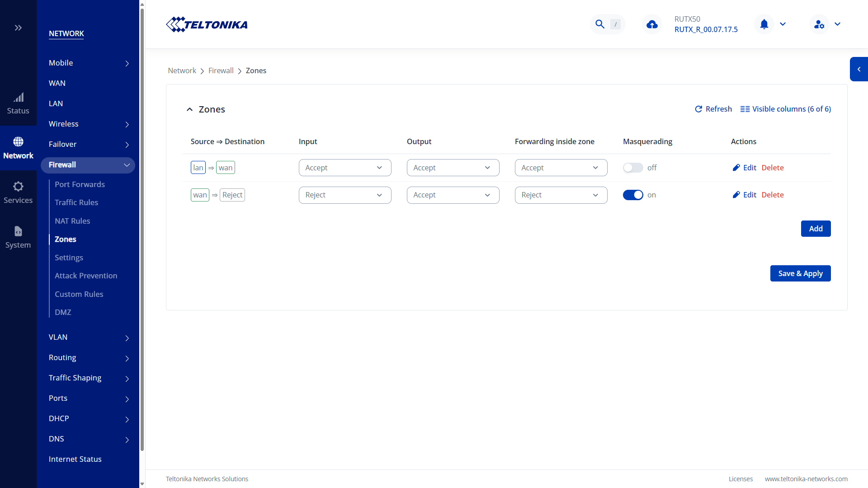Open Status section in sidebar

click(18, 103)
